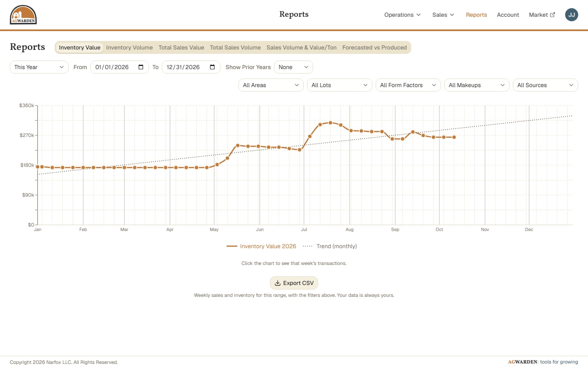Click the Copyright 2026 Narfox LLC text
Screen dimensions: 588x368
click(64, 362)
